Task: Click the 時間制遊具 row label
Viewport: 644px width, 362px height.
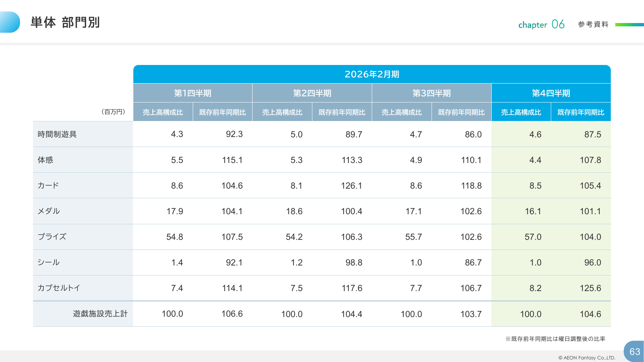Action: click(57, 134)
